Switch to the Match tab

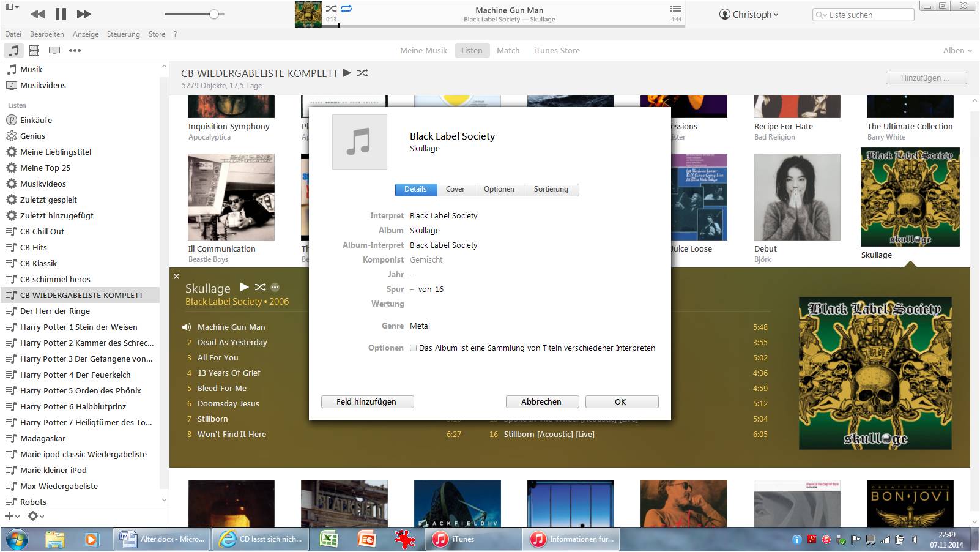(508, 51)
